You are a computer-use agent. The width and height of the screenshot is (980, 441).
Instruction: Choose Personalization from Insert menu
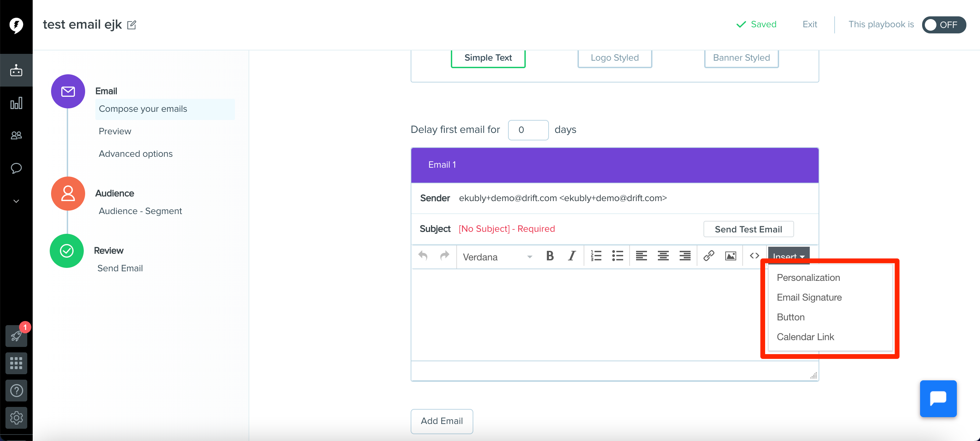[x=808, y=278]
